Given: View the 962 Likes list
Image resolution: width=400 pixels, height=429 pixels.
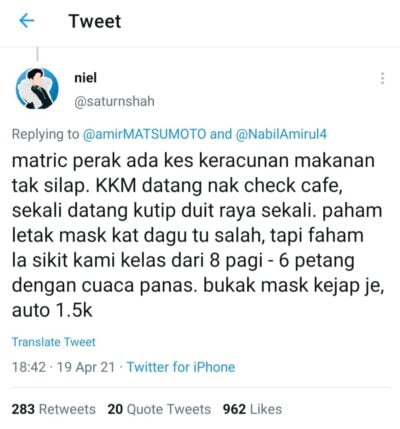Looking at the screenshot, I should pos(252,409).
